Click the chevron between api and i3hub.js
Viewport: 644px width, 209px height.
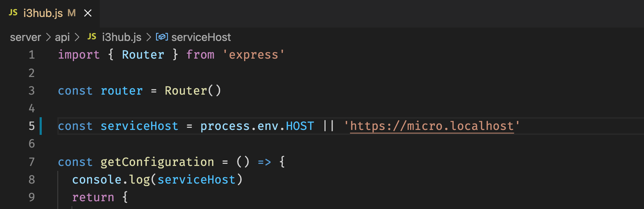(x=77, y=37)
